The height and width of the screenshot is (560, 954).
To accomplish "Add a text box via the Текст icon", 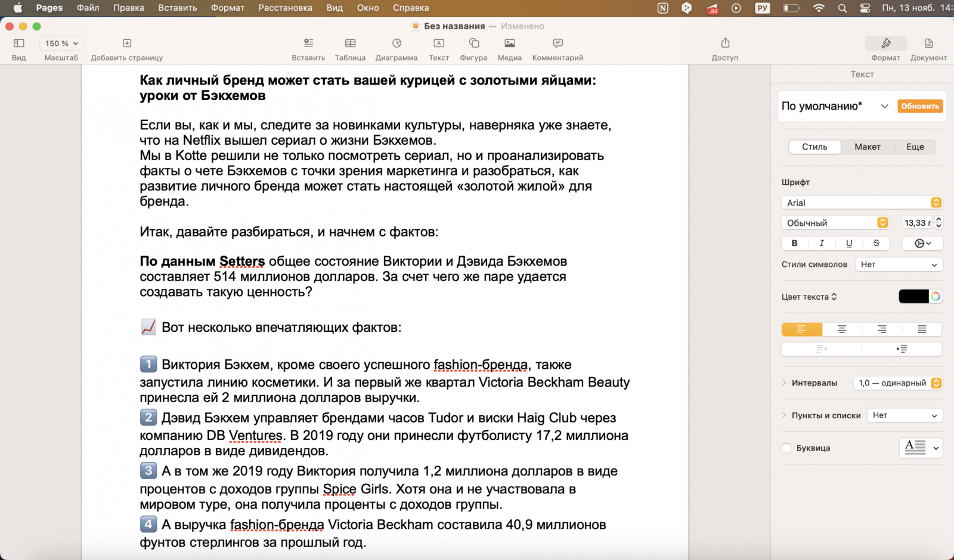I will click(439, 43).
